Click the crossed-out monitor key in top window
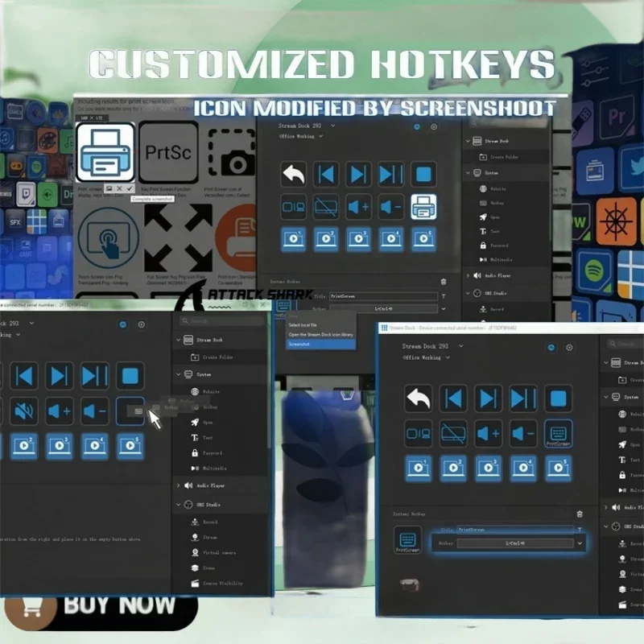Viewport: 644px width, 644px height. (326, 207)
